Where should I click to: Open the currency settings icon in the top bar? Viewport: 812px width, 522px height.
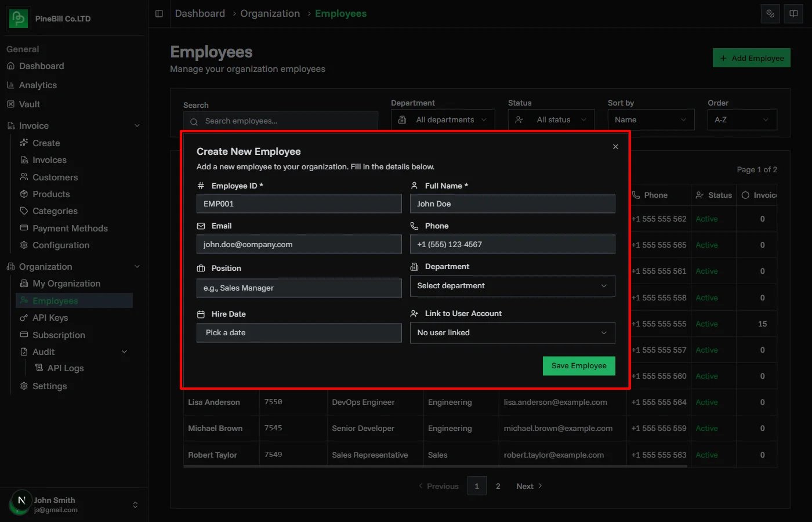click(770, 13)
